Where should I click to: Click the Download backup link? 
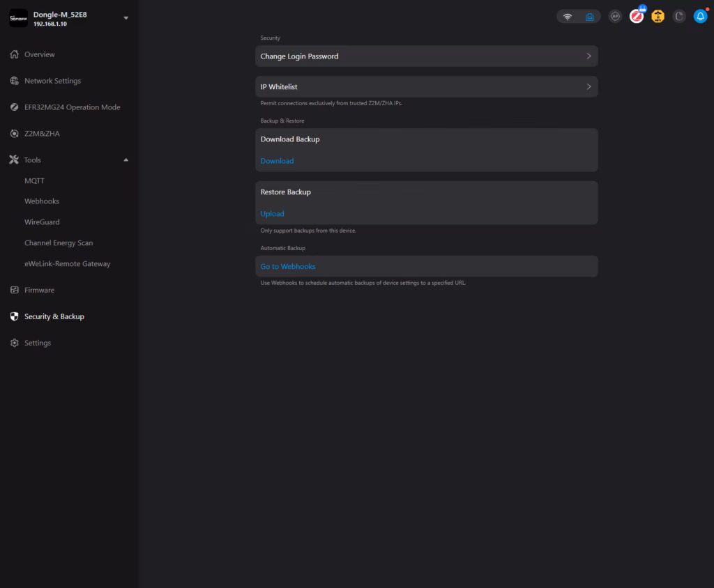point(277,161)
